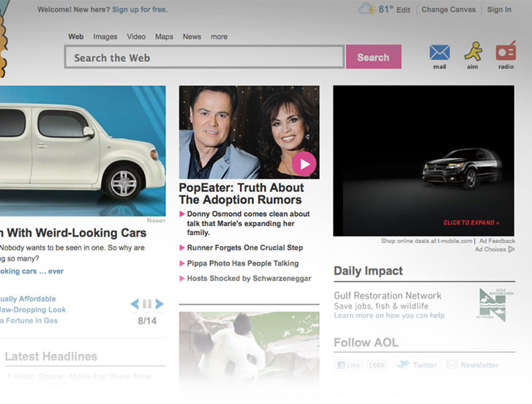The height and width of the screenshot is (404, 532).
Task: Select the Video search tab
Action: pyautogui.click(x=136, y=37)
